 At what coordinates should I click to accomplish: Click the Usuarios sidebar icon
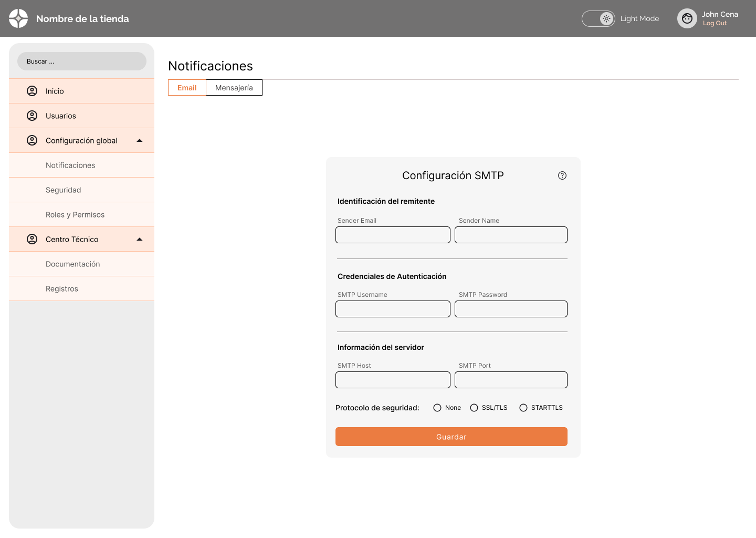tap(32, 116)
